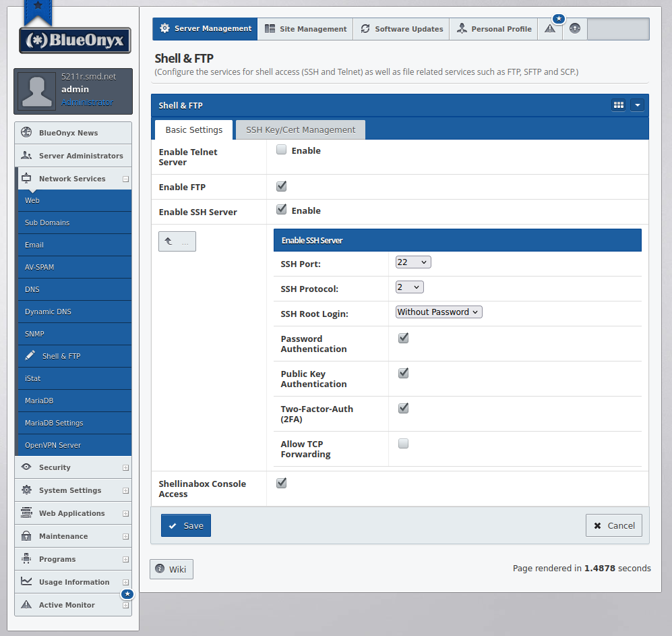Uncheck the Enable FTP checkbox
Screen dimensions: 672x636
click(x=281, y=186)
